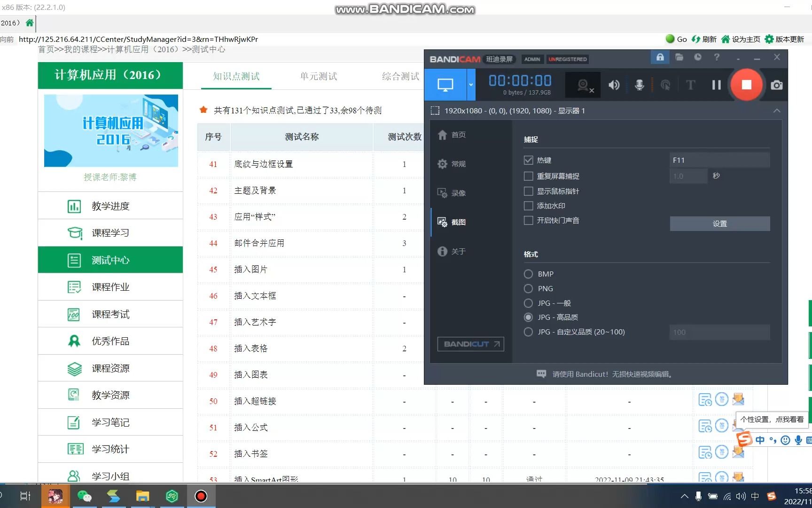Toggle the Bandicam speaker sound icon
This screenshot has width=812, height=508.
coord(614,85)
